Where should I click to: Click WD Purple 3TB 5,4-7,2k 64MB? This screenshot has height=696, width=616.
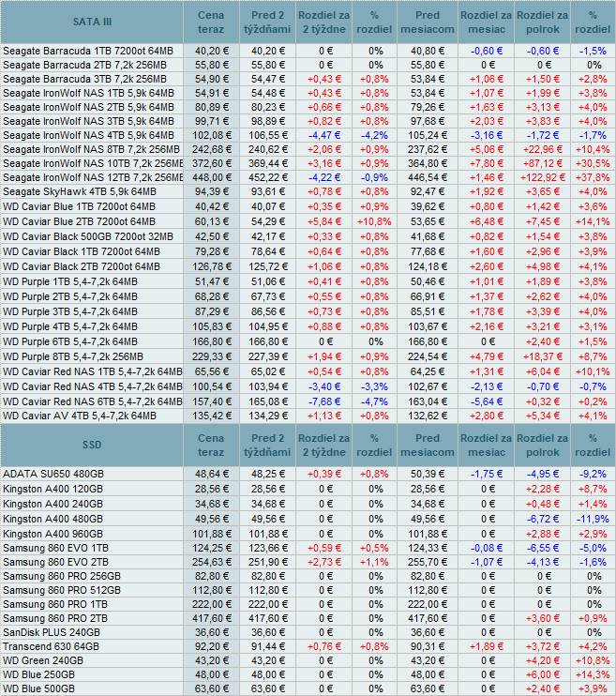[70, 312]
